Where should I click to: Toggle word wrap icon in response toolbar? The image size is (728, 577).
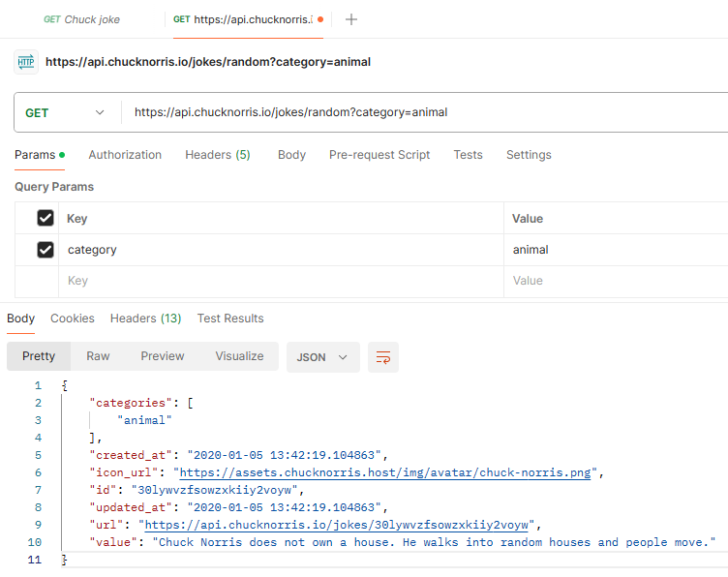tap(383, 357)
